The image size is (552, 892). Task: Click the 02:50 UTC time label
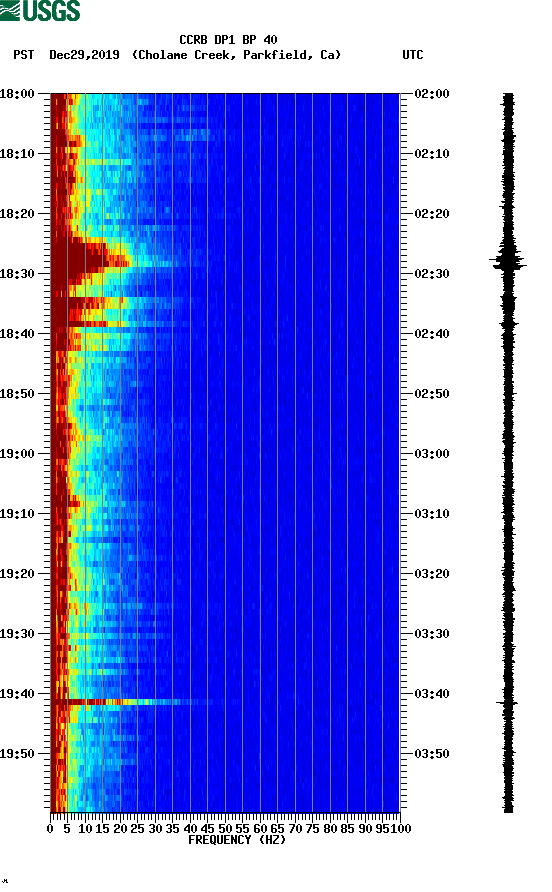click(432, 394)
